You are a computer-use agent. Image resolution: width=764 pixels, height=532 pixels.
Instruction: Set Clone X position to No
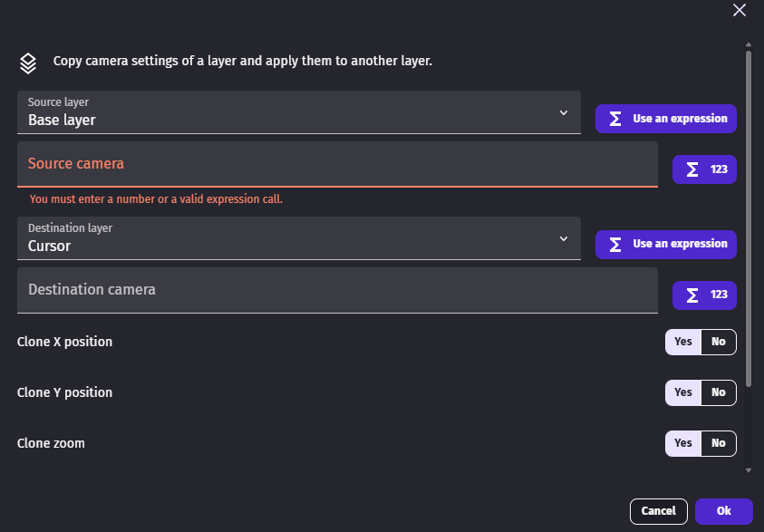[718, 342]
